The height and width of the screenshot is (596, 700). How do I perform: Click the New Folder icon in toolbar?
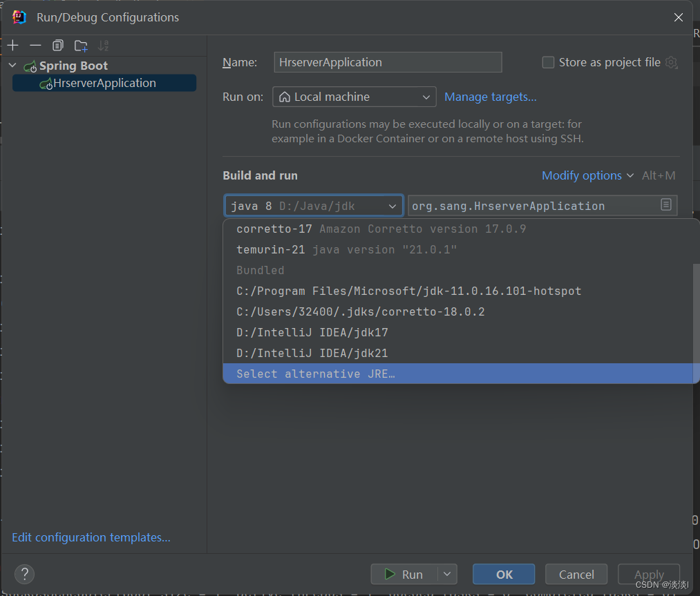81,45
